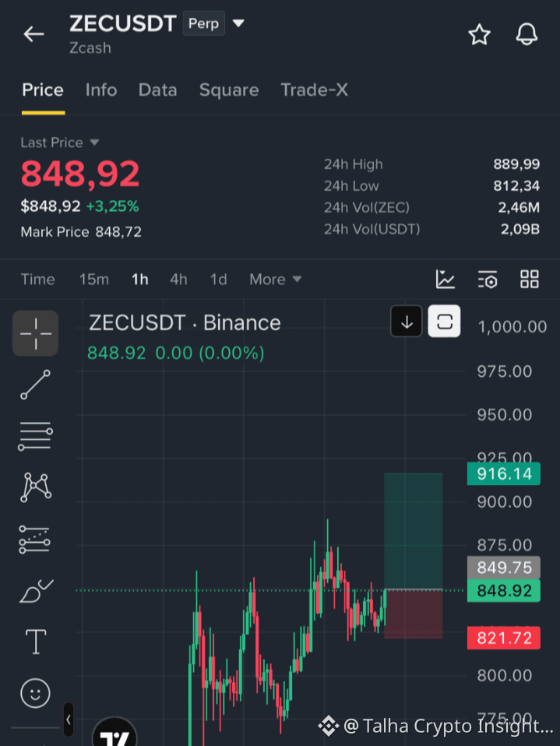
Task: Expand the More intervals dropdown
Action: pyautogui.click(x=275, y=280)
